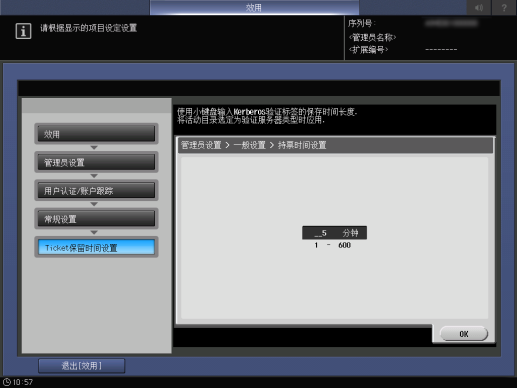
Task: Click the 扩展编号 label
Action: click(x=368, y=50)
